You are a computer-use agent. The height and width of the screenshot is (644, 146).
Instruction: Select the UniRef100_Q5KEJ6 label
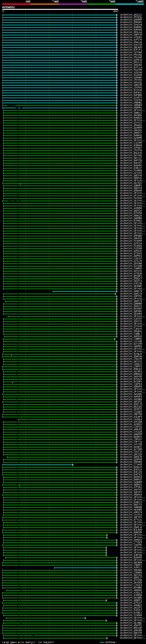pos(131,527)
